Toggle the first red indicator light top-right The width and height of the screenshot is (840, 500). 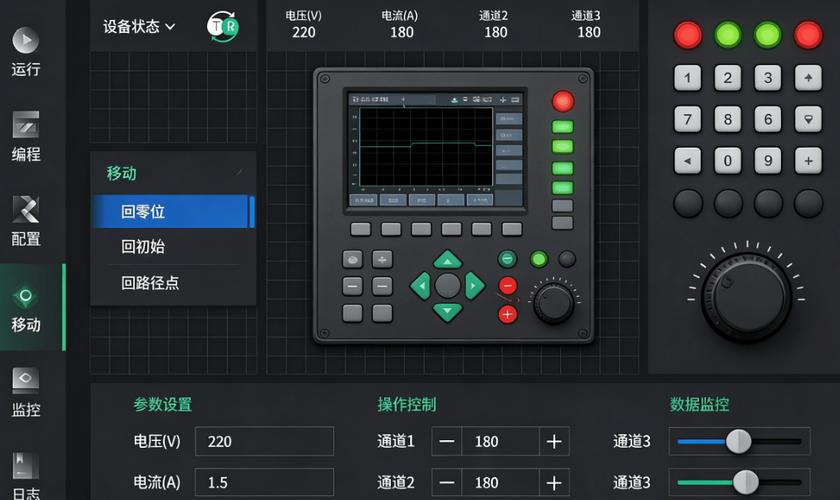click(x=687, y=35)
